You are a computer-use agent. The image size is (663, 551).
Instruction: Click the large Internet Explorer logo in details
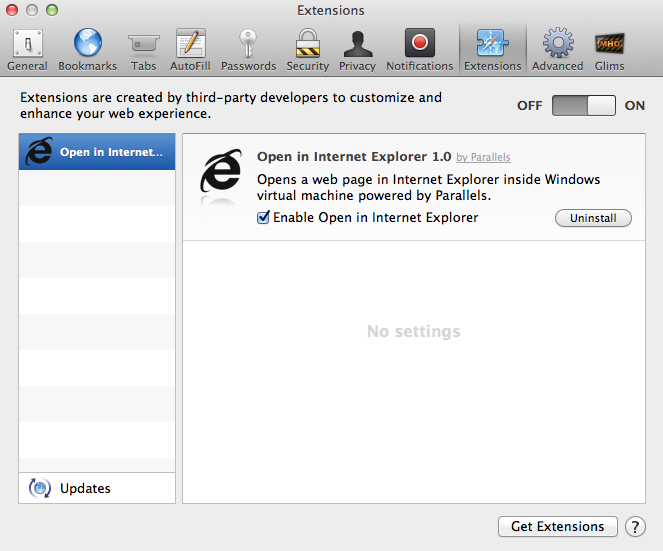[221, 171]
